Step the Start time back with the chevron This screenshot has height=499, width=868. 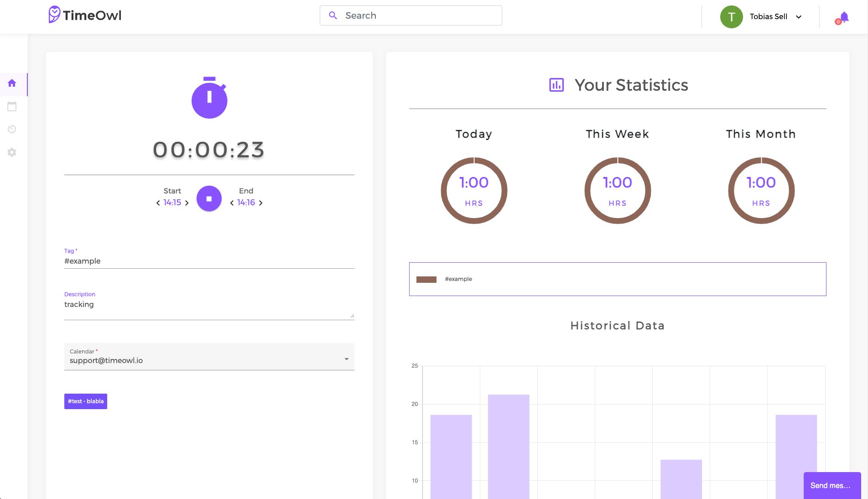[157, 203]
